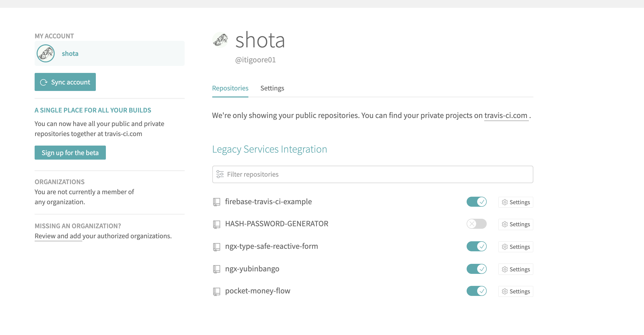Click the repo book icon beside HASH-PASSWORD-GENERATOR
This screenshot has width=644, height=335.
coord(217,224)
